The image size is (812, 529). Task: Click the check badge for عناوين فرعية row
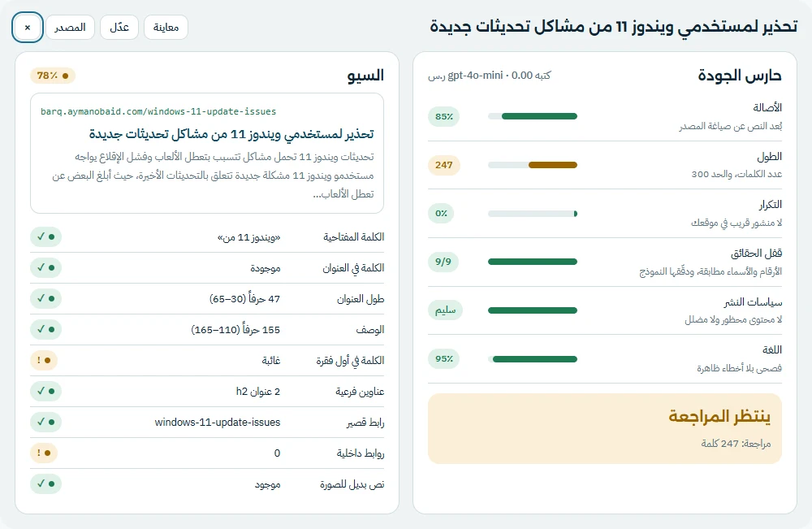click(x=46, y=391)
